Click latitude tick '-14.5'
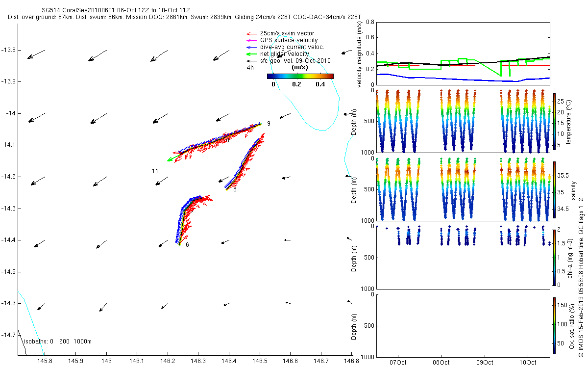 [x=9, y=271]
